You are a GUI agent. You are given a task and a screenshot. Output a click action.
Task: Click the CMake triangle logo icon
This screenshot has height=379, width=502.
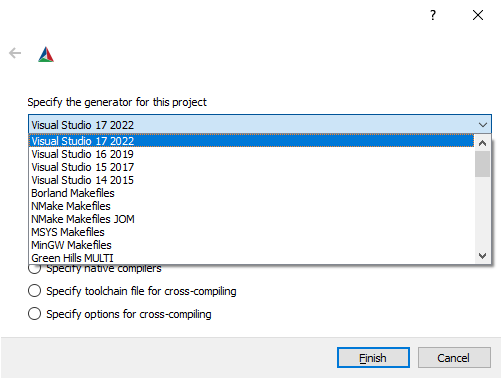point(46,54)
